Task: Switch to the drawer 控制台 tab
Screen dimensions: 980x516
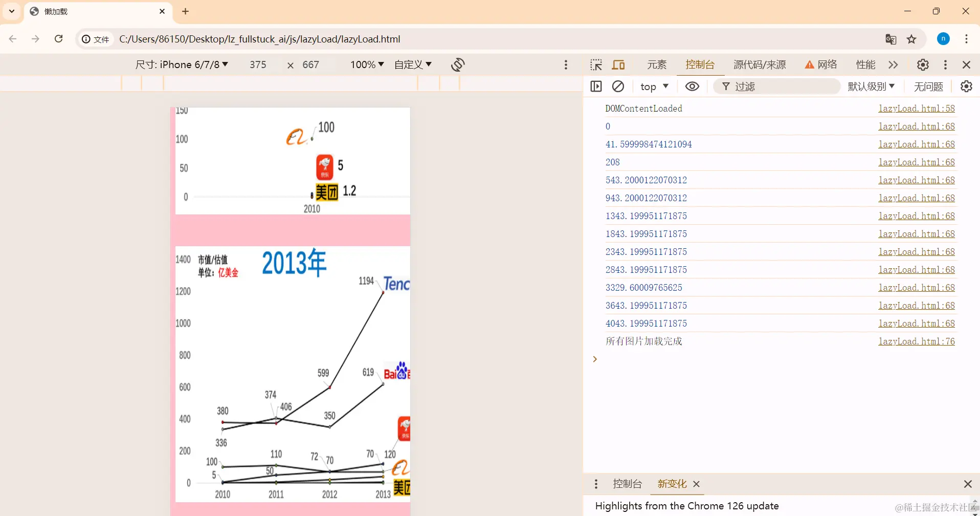Action: (x=627, y=484)
